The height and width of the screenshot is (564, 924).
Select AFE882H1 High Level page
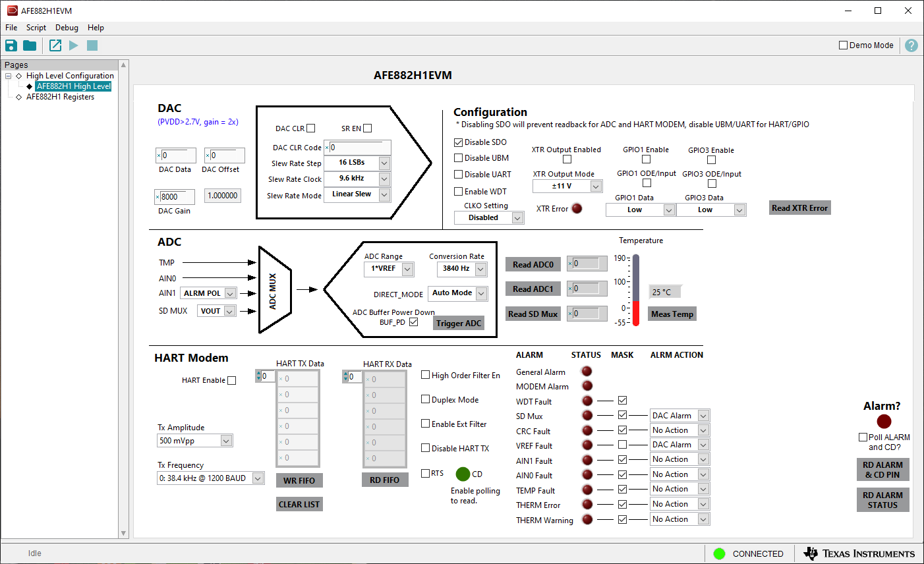tap(74, 86)
